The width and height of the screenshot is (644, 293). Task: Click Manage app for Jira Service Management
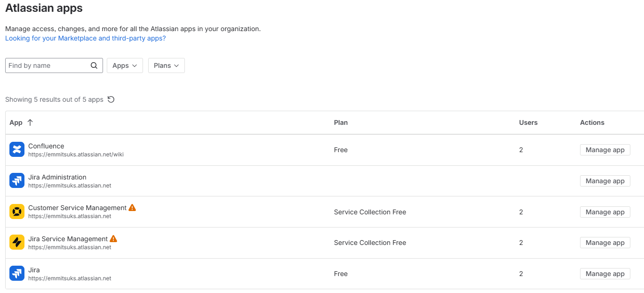tap(605, 243)
